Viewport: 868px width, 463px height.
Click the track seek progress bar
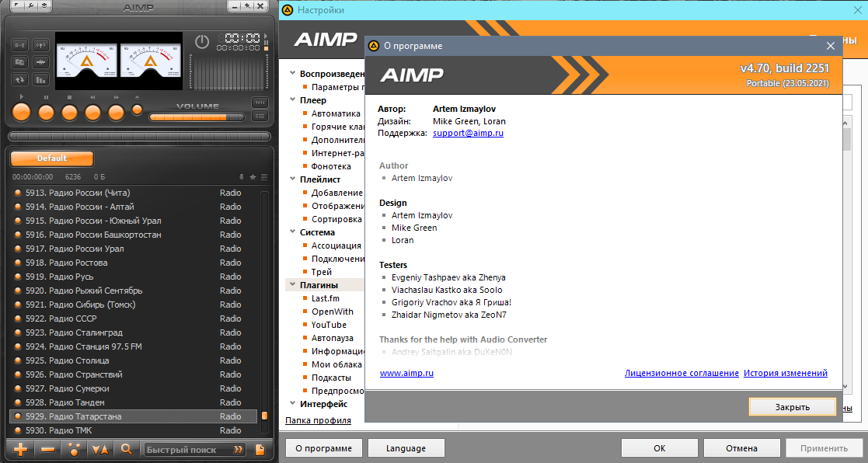[140, 136]
